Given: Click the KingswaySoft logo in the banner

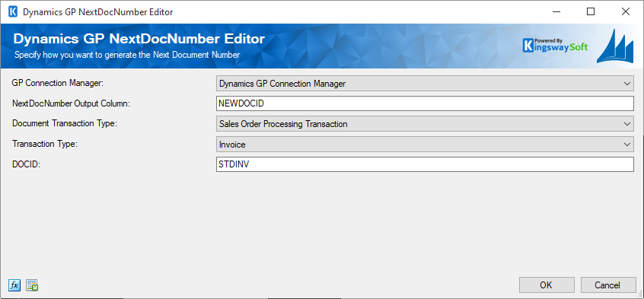Looking at the screenshot, I should tap(555, 46).
